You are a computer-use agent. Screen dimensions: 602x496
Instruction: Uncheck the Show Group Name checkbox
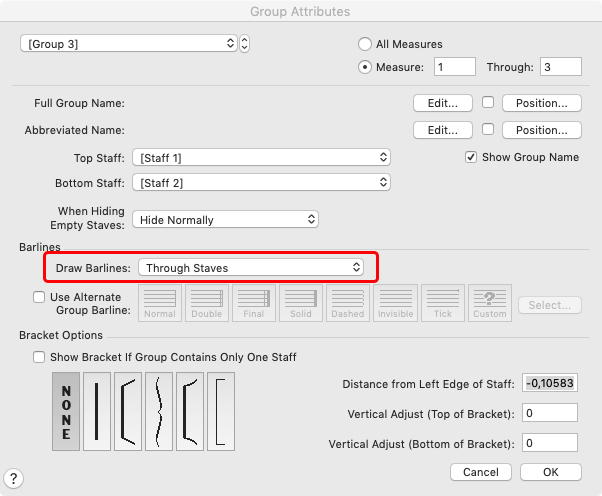[x=472, y=157]
